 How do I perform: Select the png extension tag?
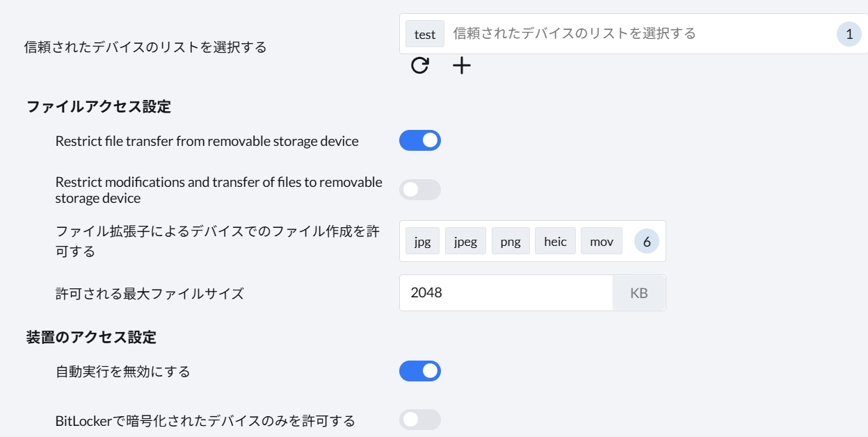pyautogui.click(x=511, y=242)
